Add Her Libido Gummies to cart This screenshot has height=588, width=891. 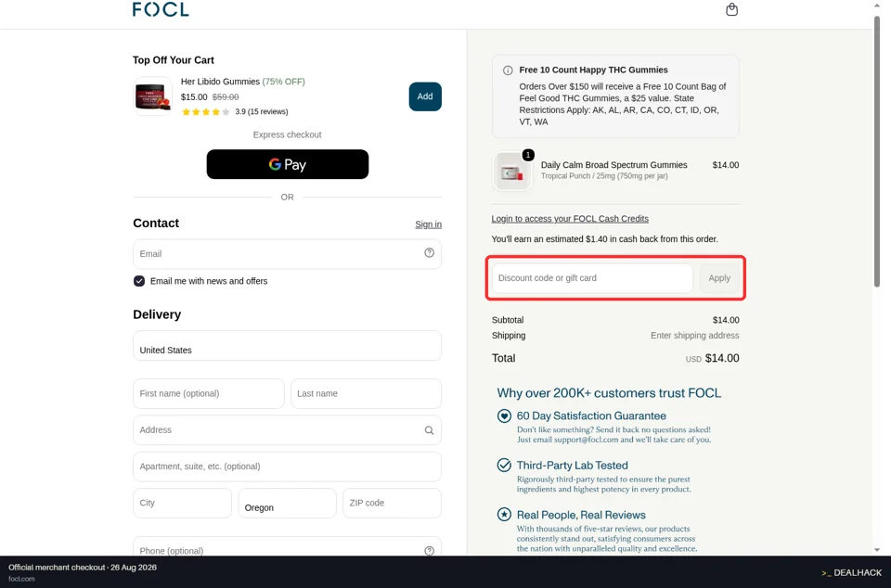point(425,96)
